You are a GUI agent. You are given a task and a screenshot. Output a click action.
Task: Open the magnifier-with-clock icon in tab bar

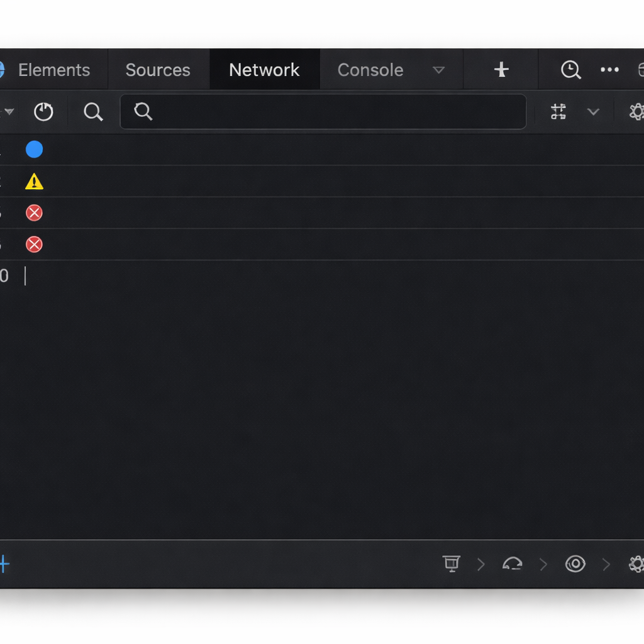pyautogui.click(x=570, y=70)
